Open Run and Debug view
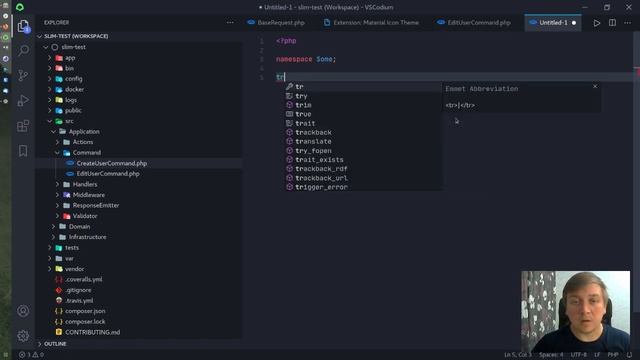 [23, 100]
